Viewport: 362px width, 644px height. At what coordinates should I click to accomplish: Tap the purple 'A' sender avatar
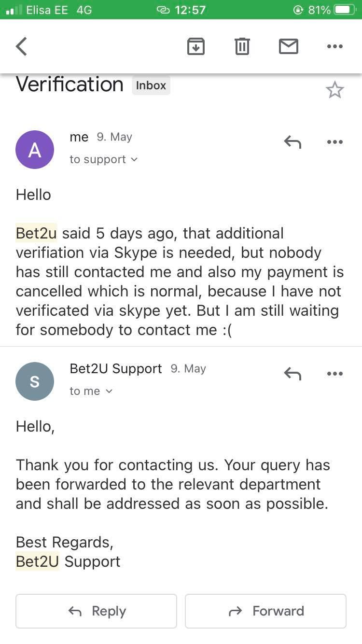(35, 150)
